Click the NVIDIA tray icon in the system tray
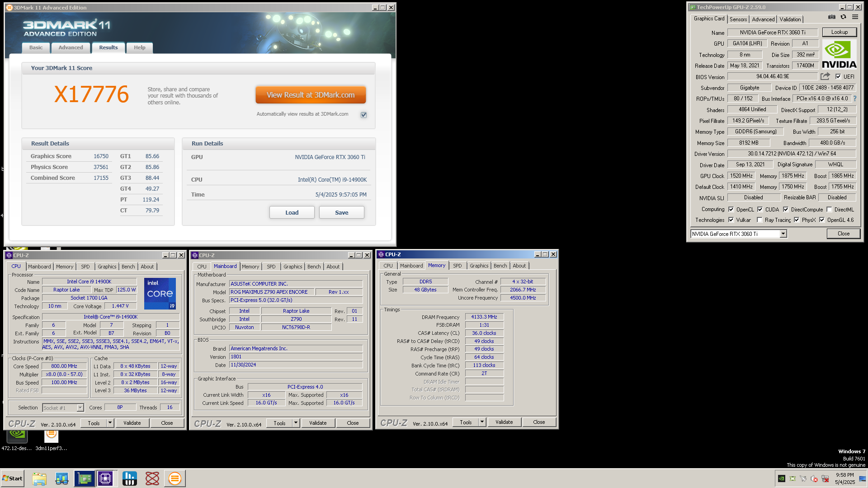Screen dimensions: 868x488 click(782, 479)
